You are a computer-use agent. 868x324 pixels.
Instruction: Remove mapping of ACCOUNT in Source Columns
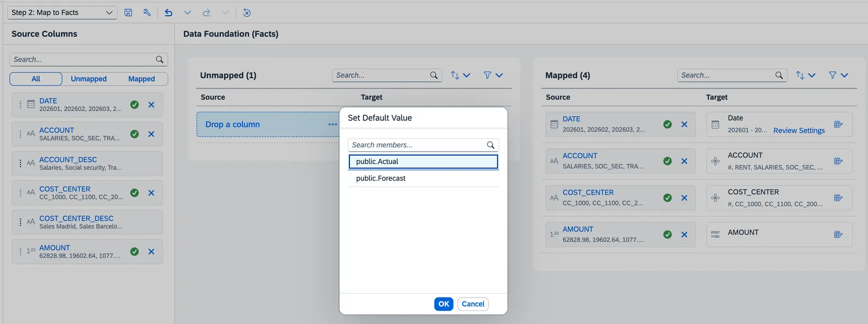coord(151,134)
